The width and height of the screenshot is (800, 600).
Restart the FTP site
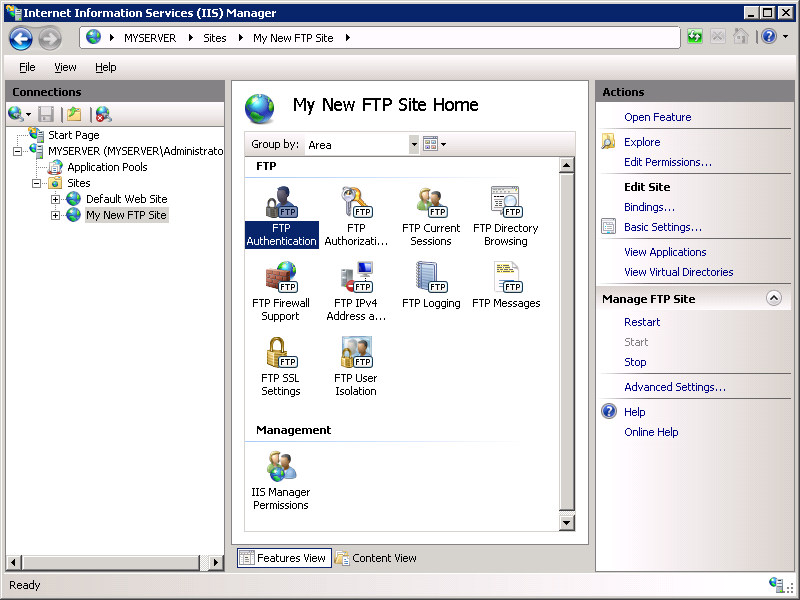click(x=641, y=322)
